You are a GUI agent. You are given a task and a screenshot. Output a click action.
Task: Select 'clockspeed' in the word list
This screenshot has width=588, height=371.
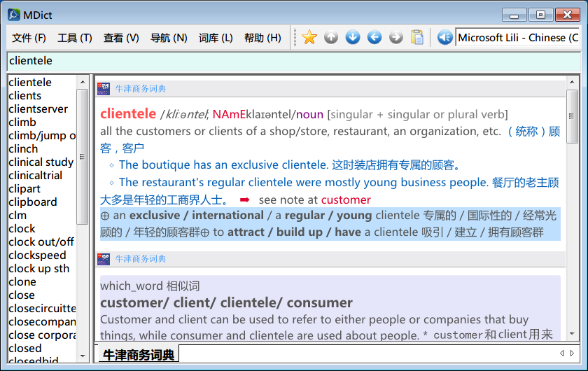37,255
